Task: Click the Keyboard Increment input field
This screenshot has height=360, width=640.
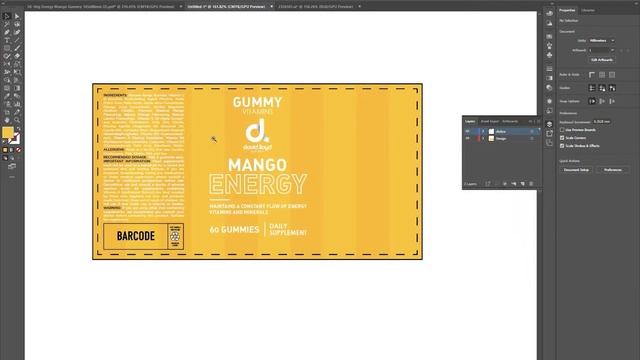Action: coord(602,122)
